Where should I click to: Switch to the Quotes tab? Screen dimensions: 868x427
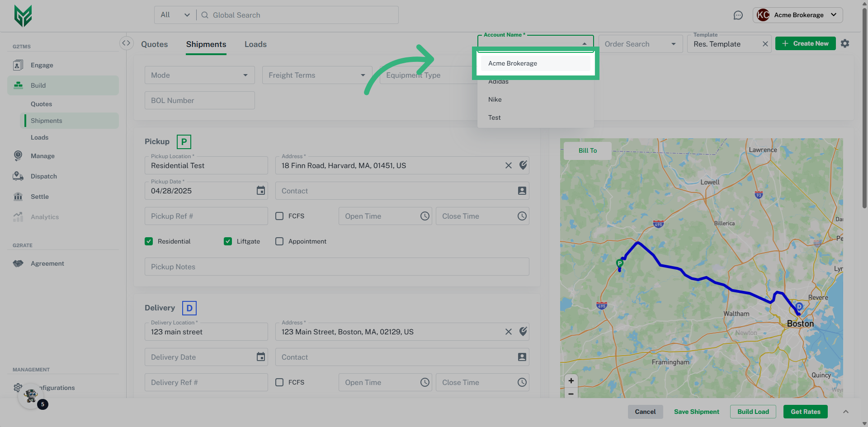[154, 44]
